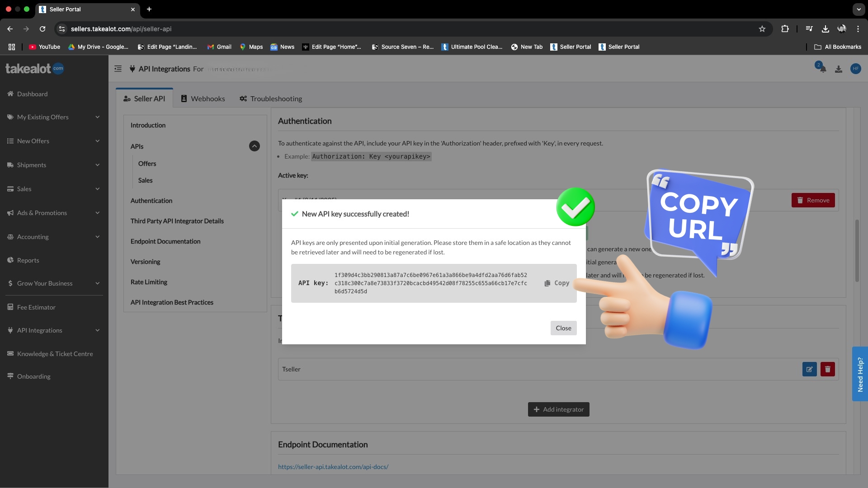Open the notifications bell with 2 alerts

[x=822, y=69]
